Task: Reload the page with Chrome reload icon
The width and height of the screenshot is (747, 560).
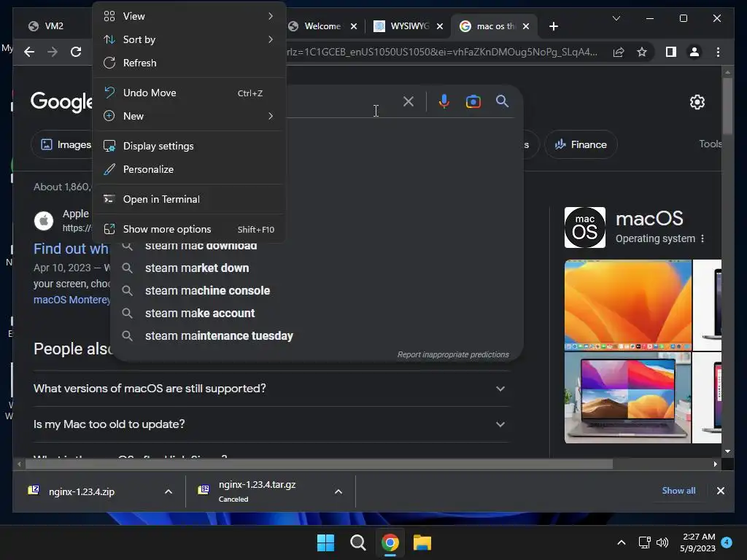Action: tap(76, 52)
